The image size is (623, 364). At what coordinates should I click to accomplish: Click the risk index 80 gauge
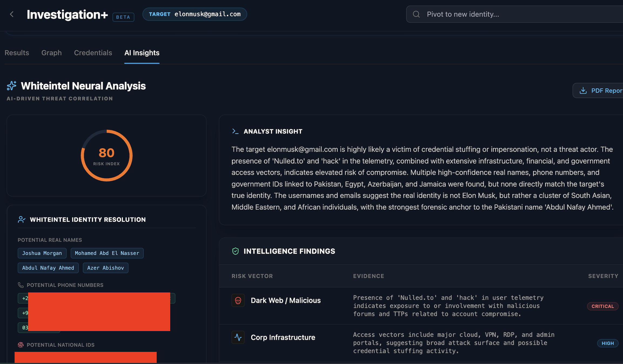[106, 156]
